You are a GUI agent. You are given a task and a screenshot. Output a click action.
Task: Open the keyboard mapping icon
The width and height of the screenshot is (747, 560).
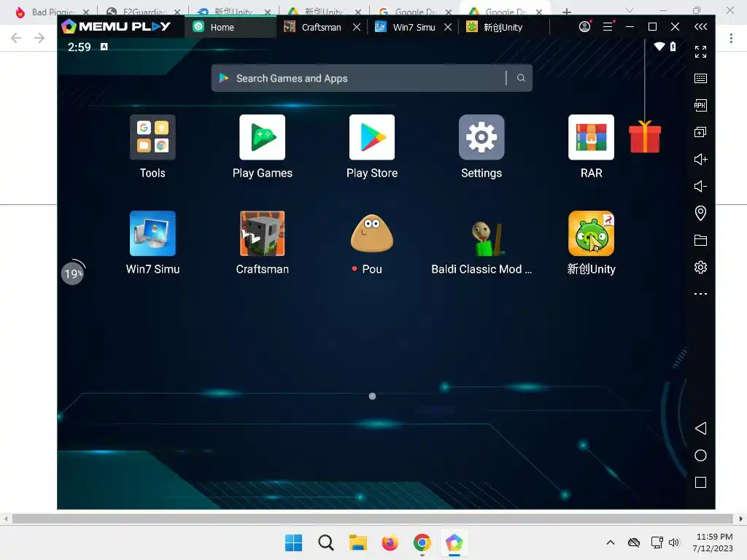(x=700, y=78)
